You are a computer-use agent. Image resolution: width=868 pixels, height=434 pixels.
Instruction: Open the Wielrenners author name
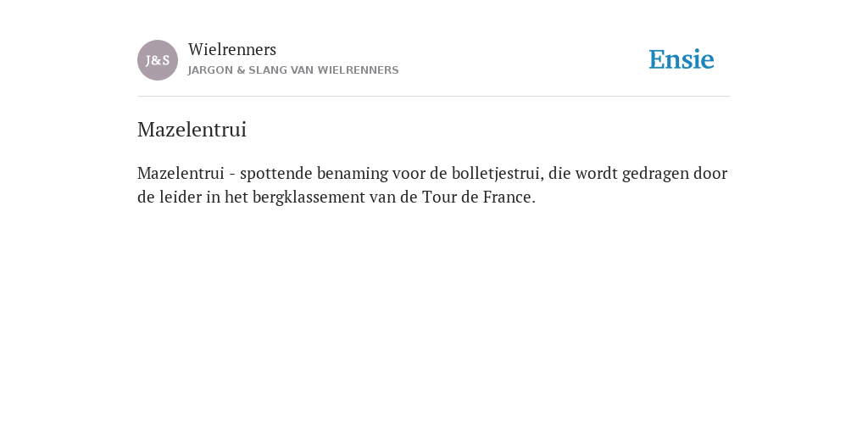[232, 49]
